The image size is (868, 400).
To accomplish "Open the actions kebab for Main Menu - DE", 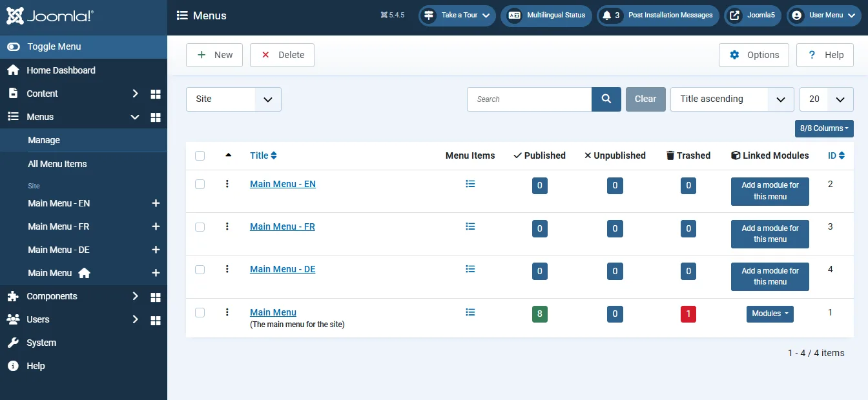I will [x=227, y=269].
